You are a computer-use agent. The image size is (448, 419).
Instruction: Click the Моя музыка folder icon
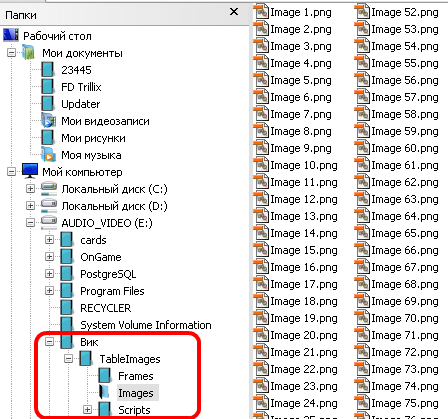[48, 155]
